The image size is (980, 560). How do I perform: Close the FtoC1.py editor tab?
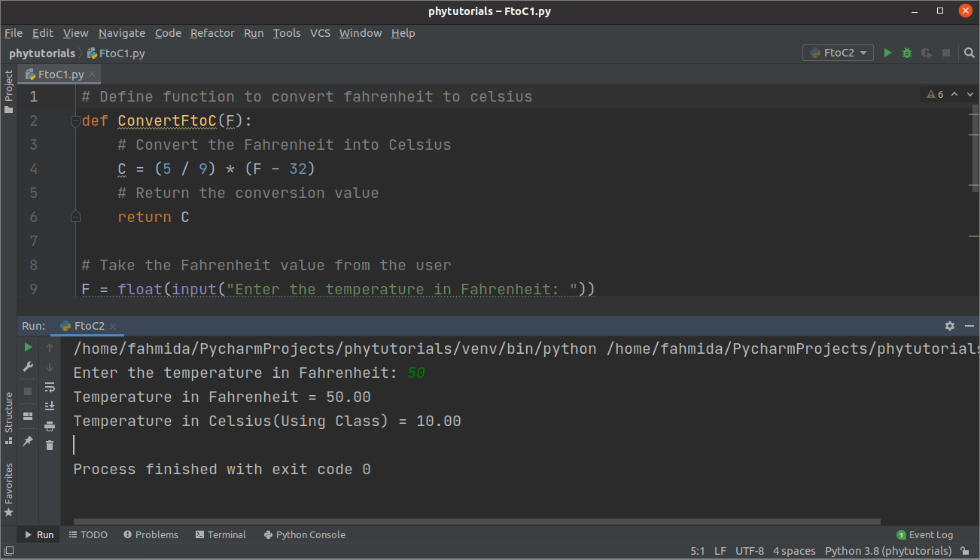[92, 75]
